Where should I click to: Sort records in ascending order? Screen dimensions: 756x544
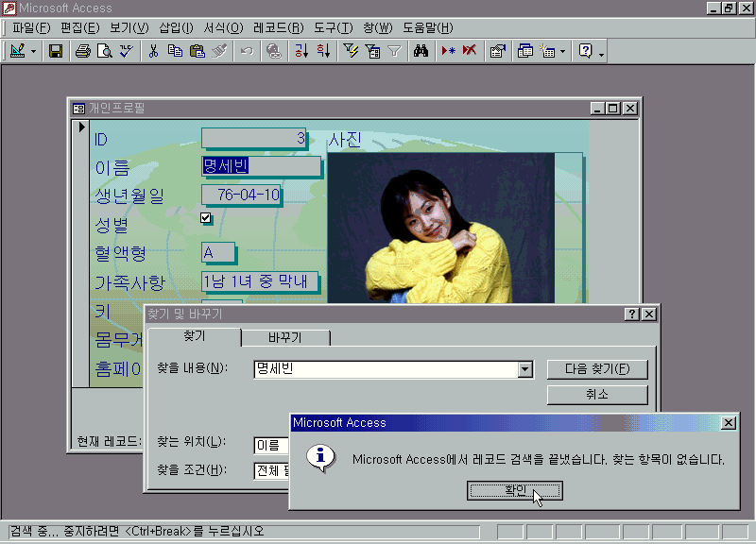(301, 51)
